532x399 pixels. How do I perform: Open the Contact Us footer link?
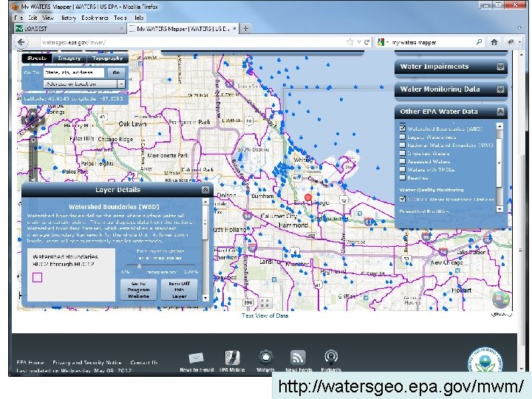144,363
